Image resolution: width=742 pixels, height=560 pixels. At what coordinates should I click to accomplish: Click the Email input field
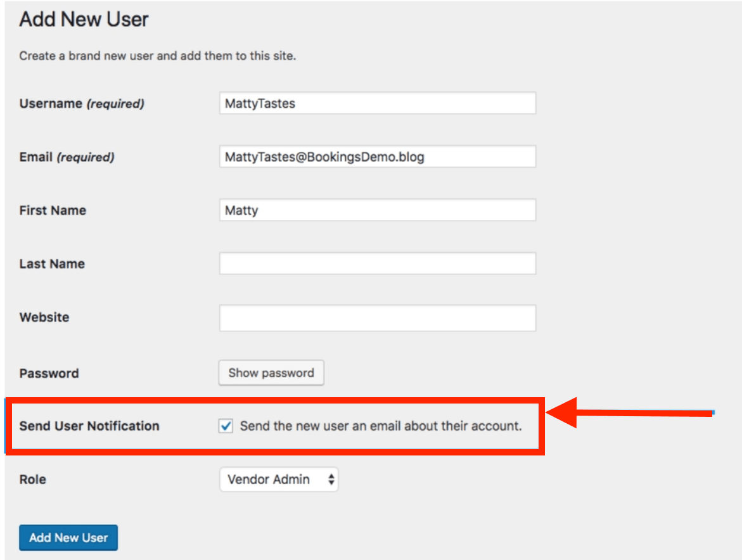coord(377,156)
